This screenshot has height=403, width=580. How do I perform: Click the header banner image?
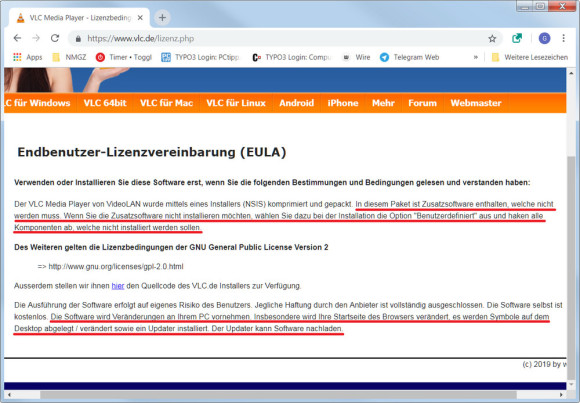[x=285, y=80]
